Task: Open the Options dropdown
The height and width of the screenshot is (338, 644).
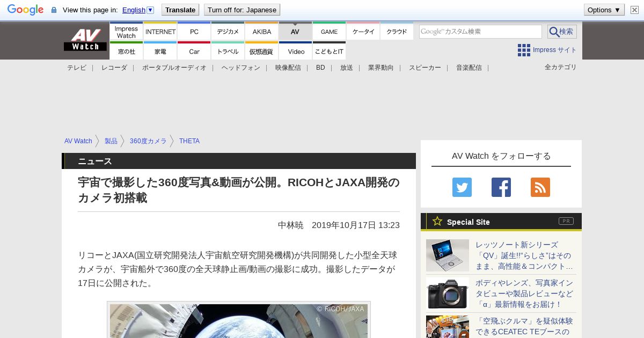Action: coord(604,10)
